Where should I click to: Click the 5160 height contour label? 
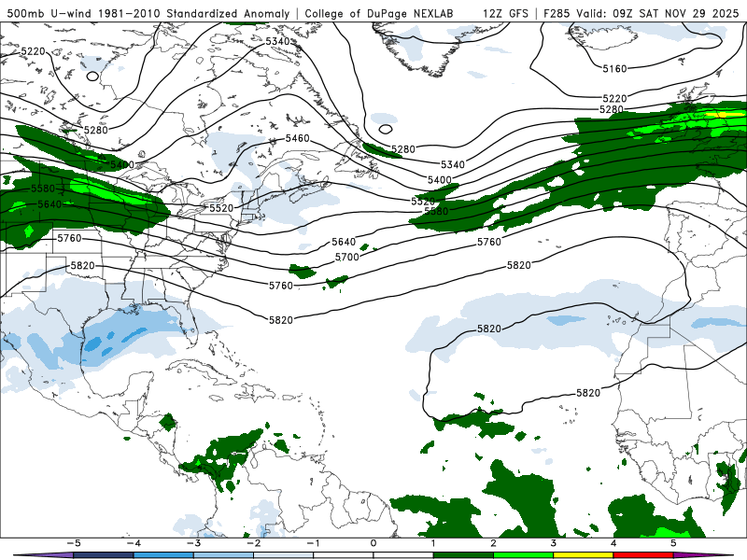coord(614,69)
